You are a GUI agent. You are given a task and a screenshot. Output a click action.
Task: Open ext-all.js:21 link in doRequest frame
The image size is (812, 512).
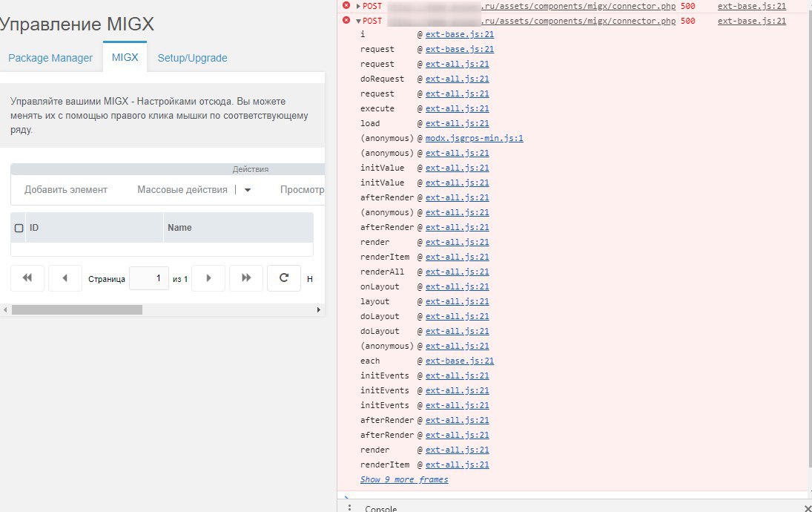tap(457, 79)
